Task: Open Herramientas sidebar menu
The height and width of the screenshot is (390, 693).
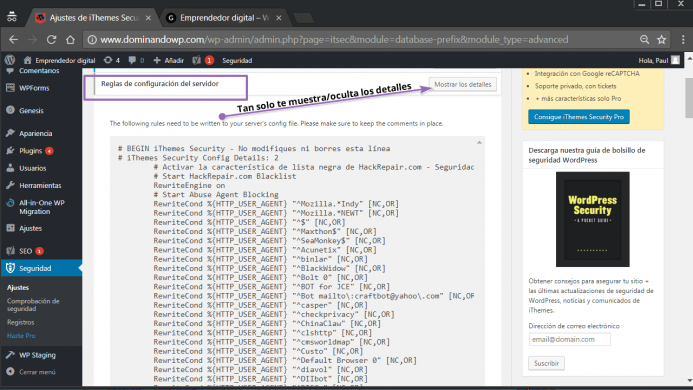Action: point(40,185)
